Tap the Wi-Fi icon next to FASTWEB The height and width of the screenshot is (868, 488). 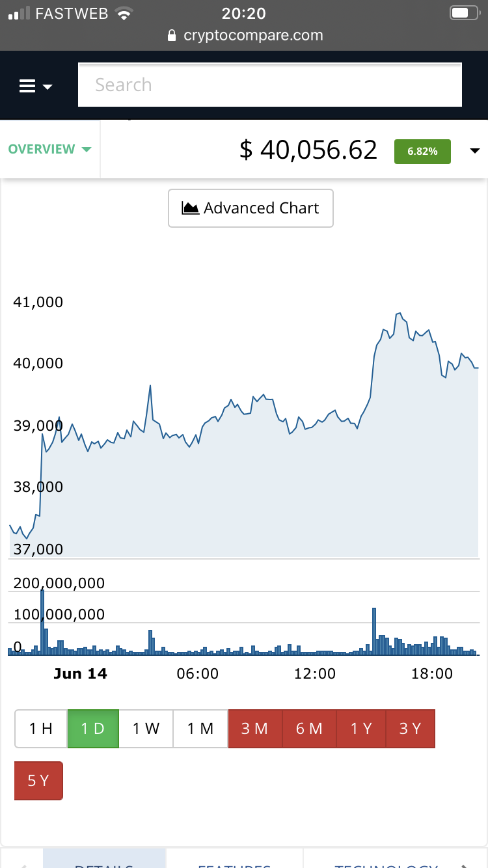point(123,13)
